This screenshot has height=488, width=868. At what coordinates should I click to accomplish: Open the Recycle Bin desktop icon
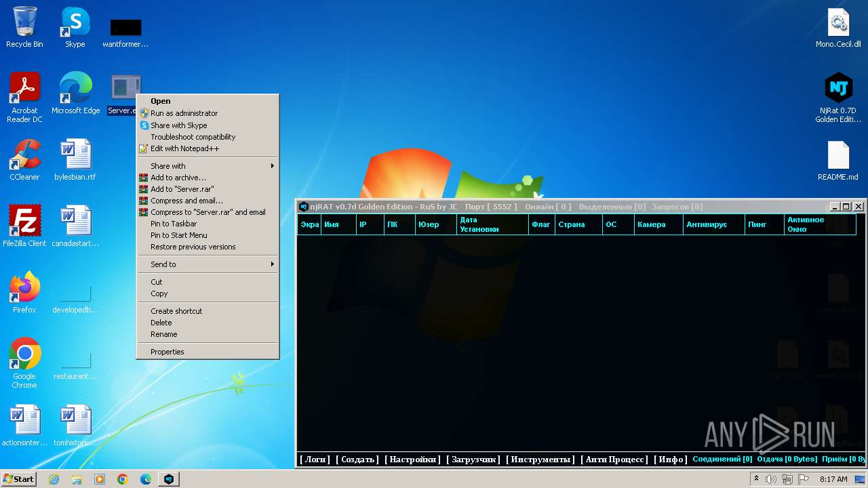(24, 27)
